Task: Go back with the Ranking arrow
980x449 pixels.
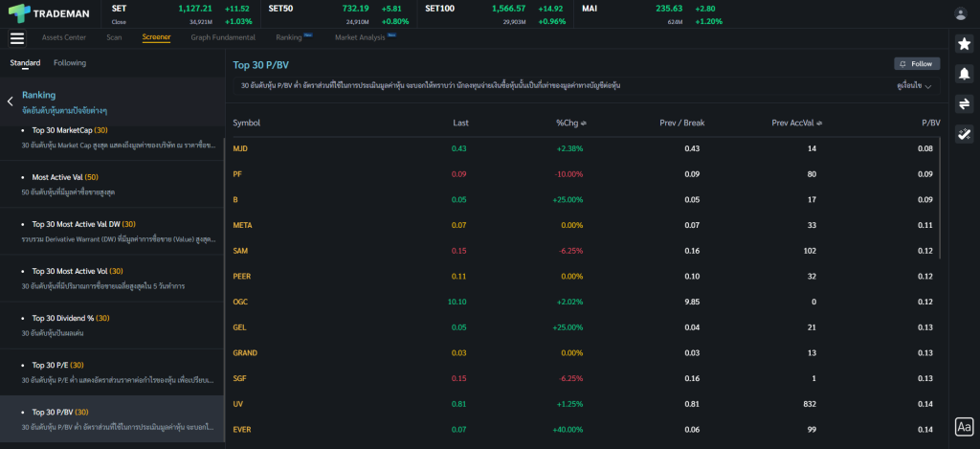Action: [x=11, y=101]
